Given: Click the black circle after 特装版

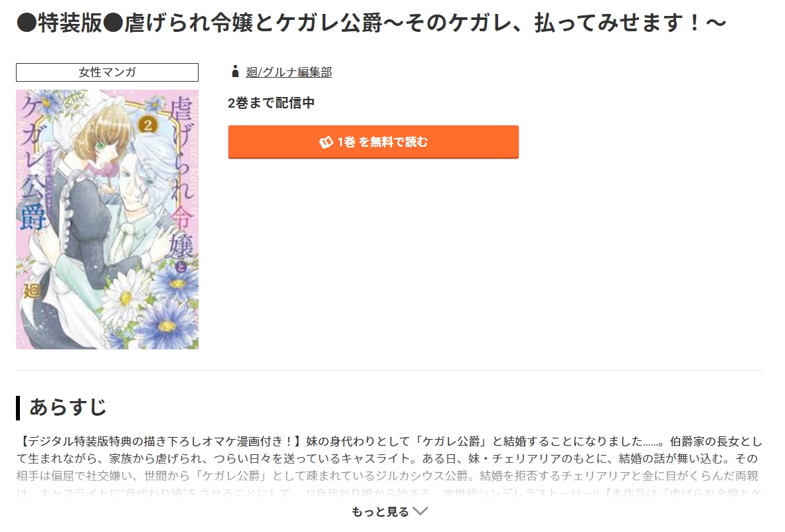Looking at the screenshot, I should tap(113, 23).
